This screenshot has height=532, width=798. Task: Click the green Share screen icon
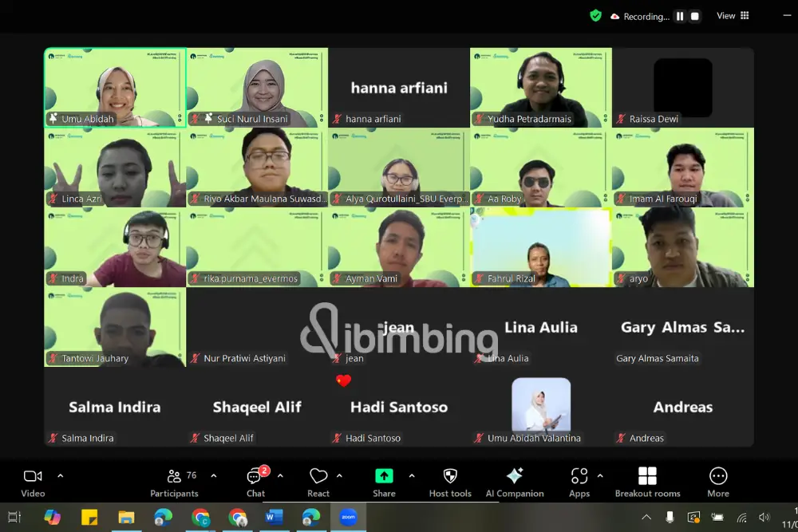coord(384,476)
